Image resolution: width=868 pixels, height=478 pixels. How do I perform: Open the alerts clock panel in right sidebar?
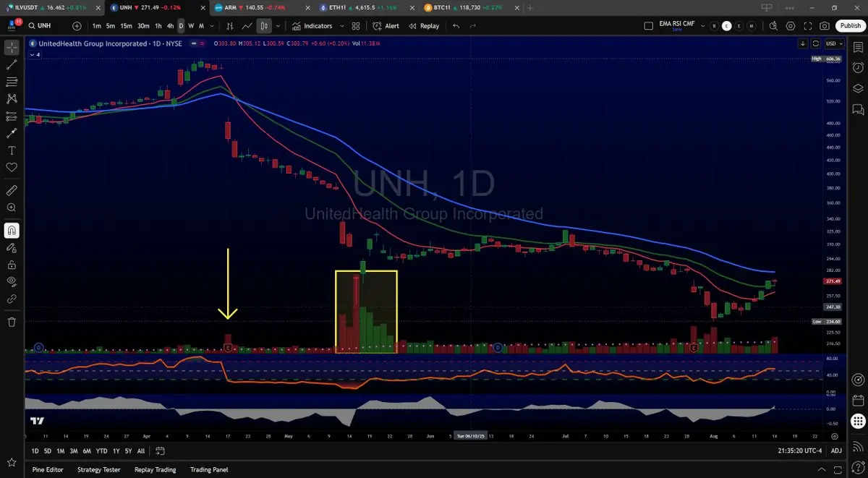tap(858, 67)
